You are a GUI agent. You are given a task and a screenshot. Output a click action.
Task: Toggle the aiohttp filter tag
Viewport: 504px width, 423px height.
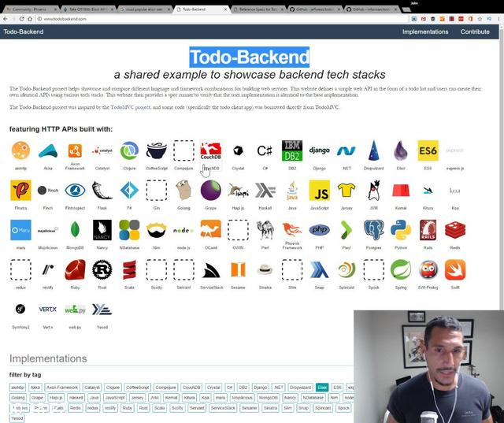coord(17,388)
